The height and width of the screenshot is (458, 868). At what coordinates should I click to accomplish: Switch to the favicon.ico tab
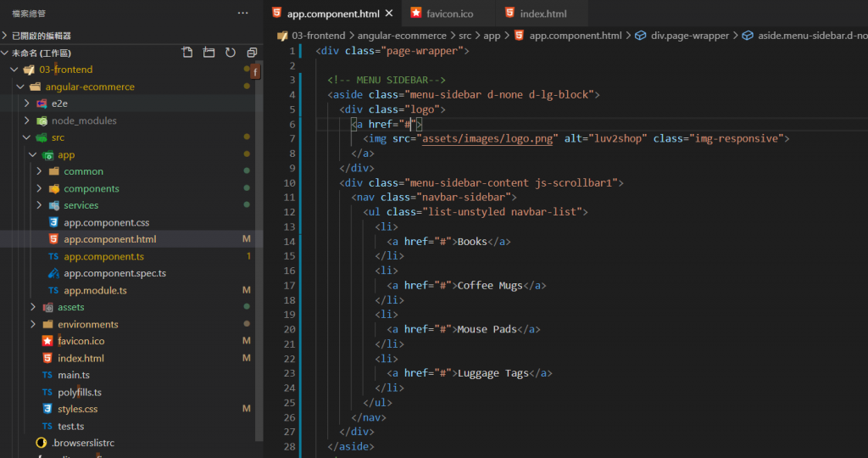[449, 14]
